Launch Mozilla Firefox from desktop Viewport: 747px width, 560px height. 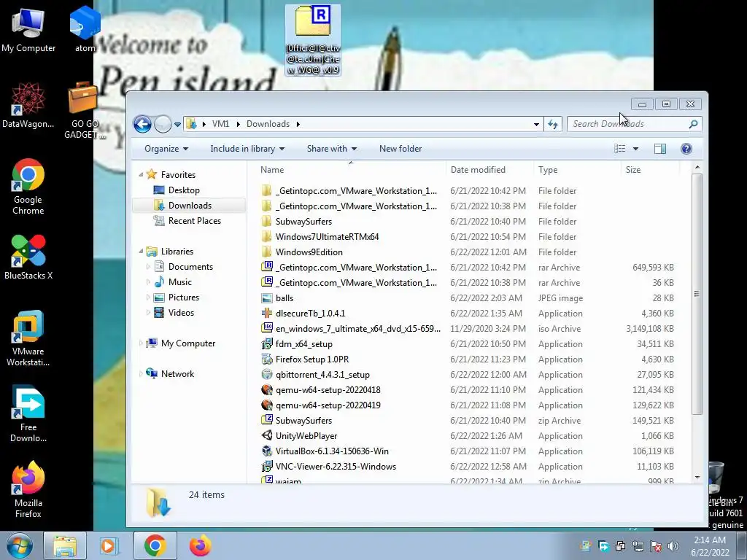click(x=28, y=489)
